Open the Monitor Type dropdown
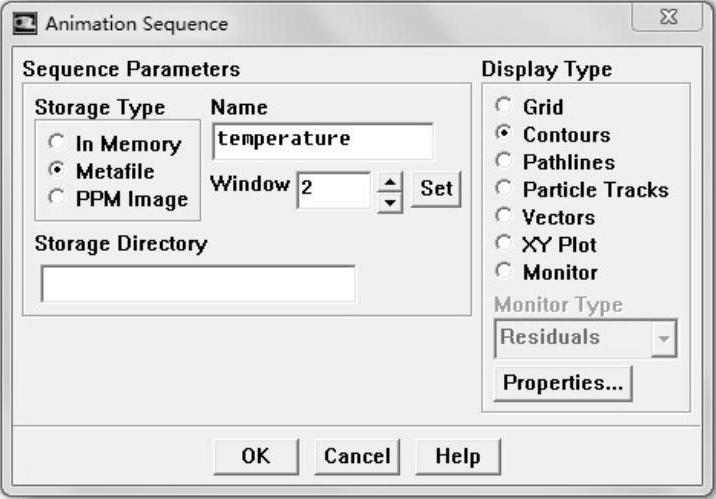 662,339
